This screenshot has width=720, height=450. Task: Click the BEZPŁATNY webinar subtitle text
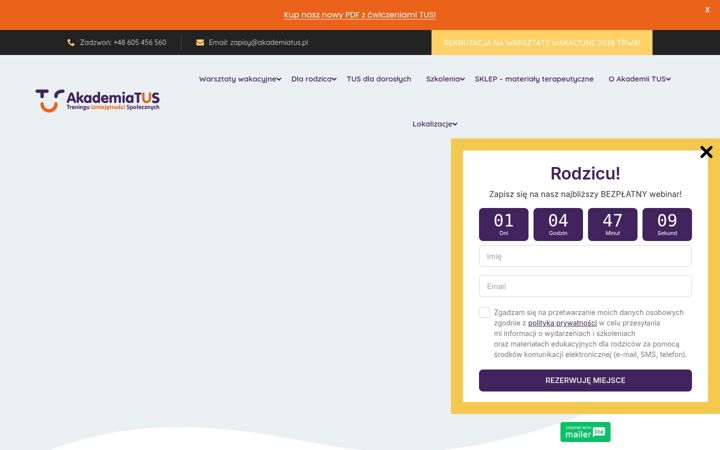coord(585,194)
